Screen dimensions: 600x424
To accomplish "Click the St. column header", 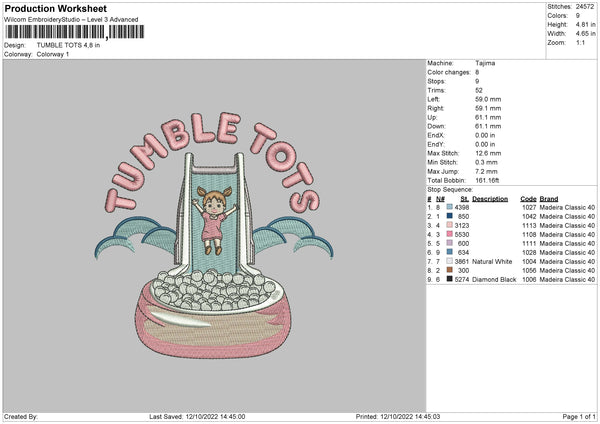I will click(464, 198).
